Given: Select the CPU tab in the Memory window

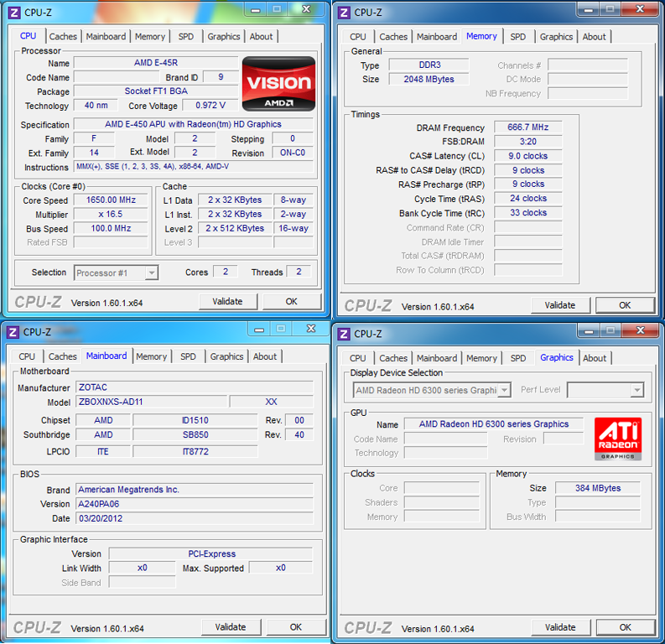Looking at the screenshot, I should (357, 37).
